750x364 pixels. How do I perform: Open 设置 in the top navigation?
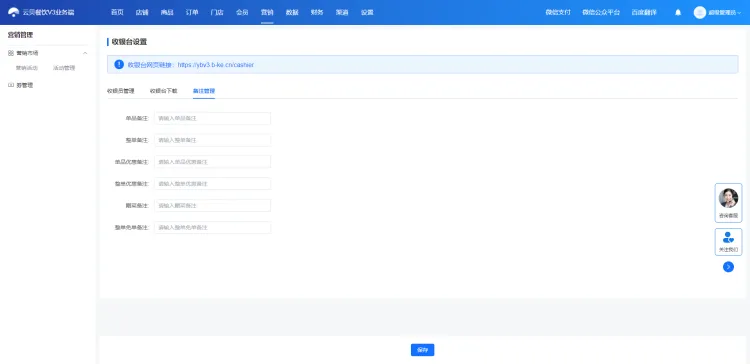click(x=367, y=12)
